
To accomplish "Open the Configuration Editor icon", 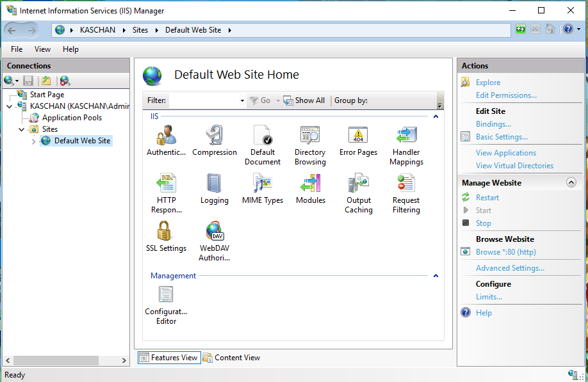I will [x=166, y=295].
